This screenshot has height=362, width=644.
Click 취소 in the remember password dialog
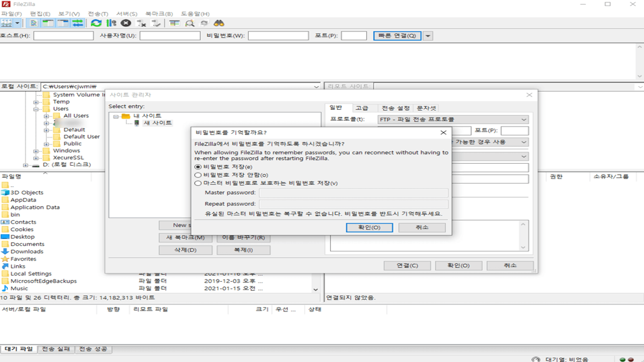[422, 228]
